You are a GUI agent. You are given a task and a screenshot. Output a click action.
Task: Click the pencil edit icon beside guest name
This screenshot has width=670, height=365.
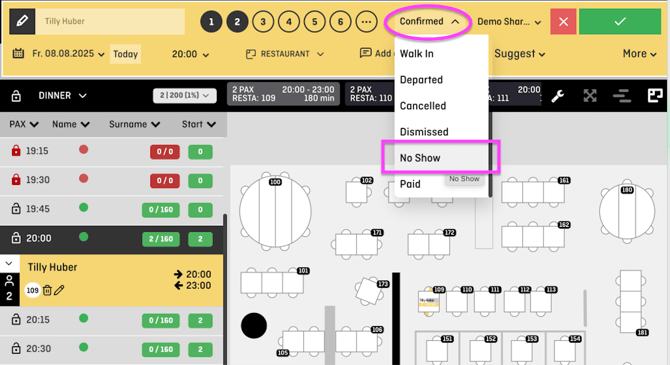22,21
